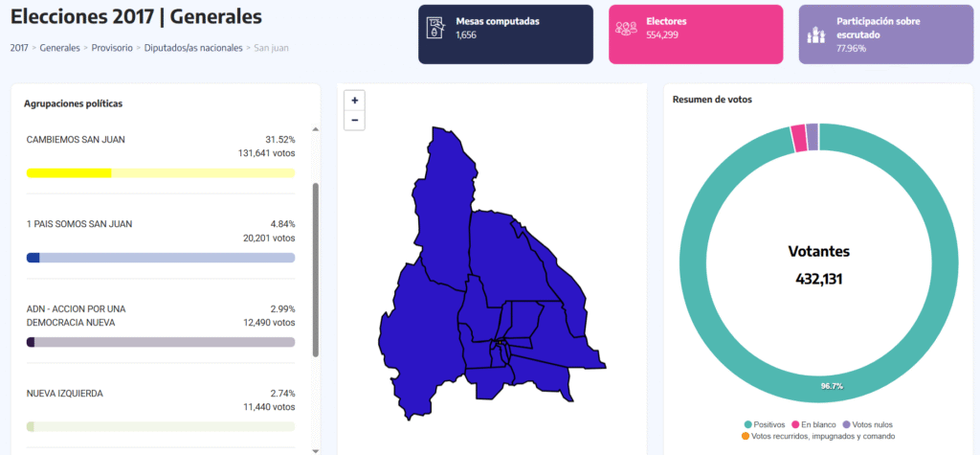Click the scroll down arrow of party list
Image resolution: width=980 pixels, height=455 pixels.
pyautogui.click(x=315, y=449)
